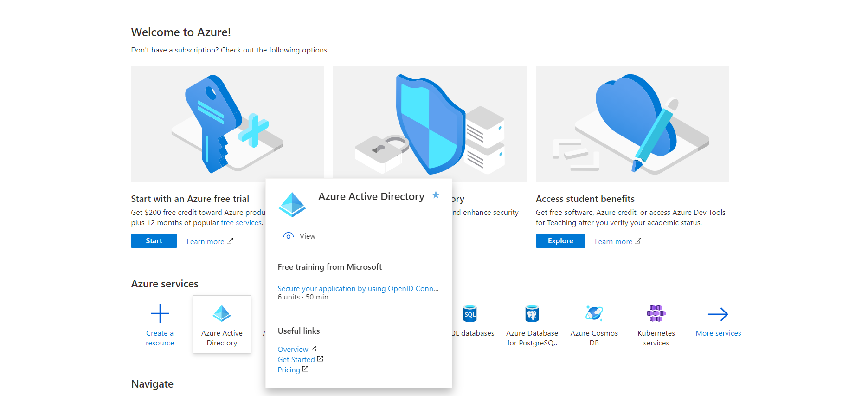Open the Azure Cosmos DB icon
Viewport: 868px width, 396px height.
tap(594, 314)
